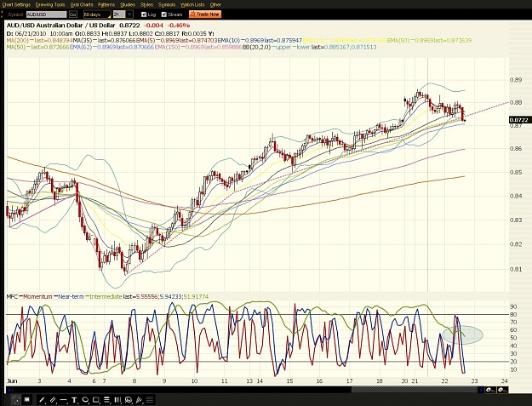Click the Jun date axis label

pos(12,381)
